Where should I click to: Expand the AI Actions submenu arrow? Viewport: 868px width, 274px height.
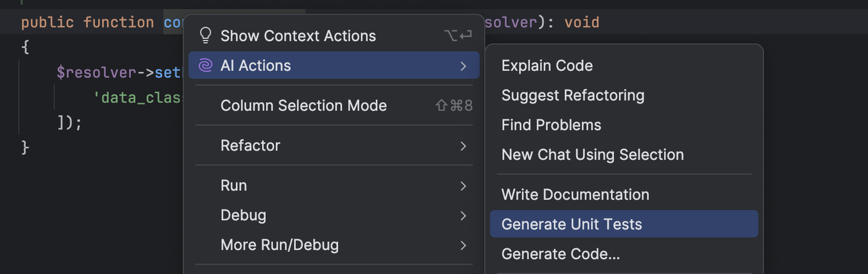[x=463, y=66]
